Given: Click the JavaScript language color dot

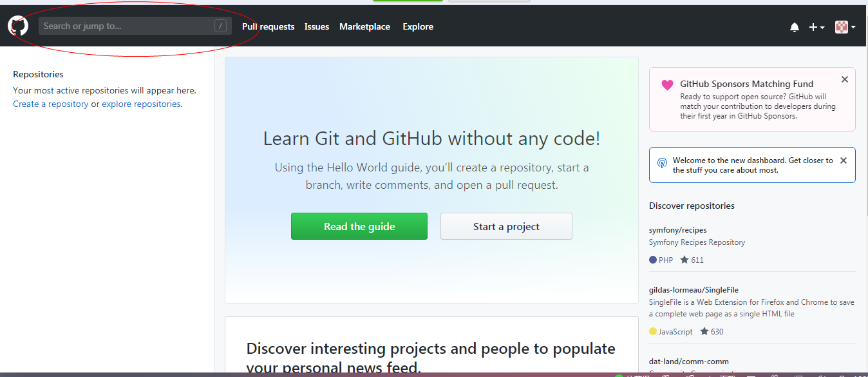Looking at the screenshot, I should 653,331.
